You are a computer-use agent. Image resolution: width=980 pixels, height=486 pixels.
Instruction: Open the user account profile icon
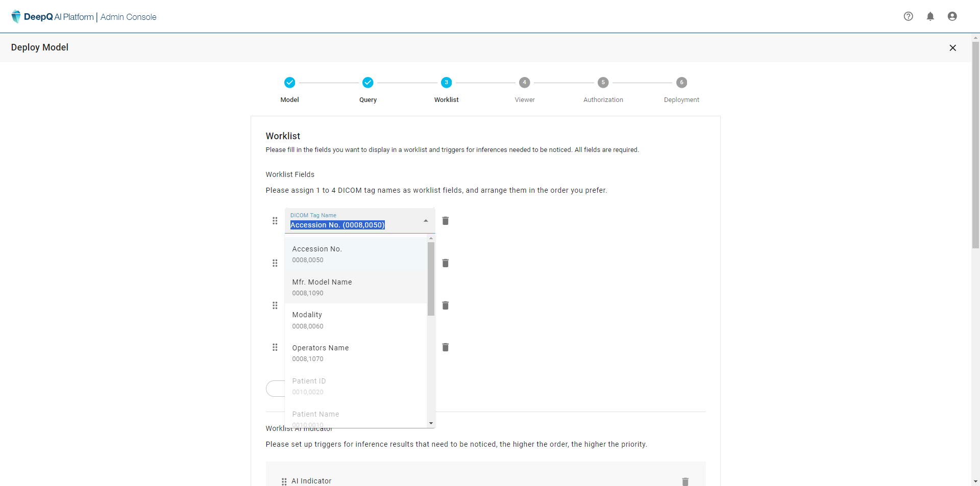pyautogui.click(x=952, y=16)
